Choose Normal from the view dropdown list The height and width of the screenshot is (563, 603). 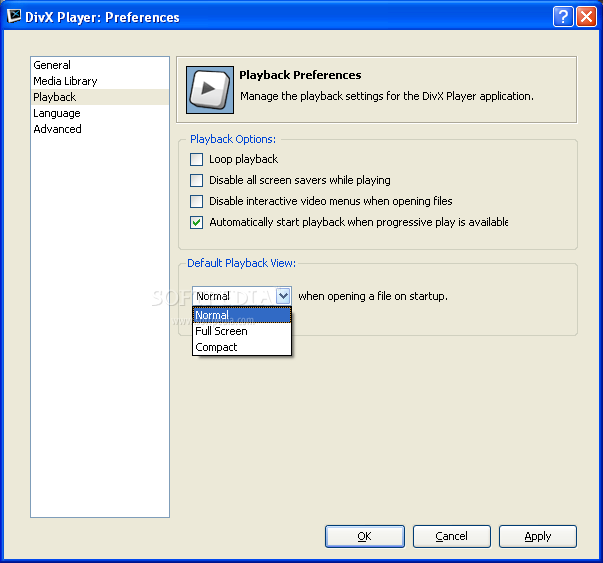(242, 315)
